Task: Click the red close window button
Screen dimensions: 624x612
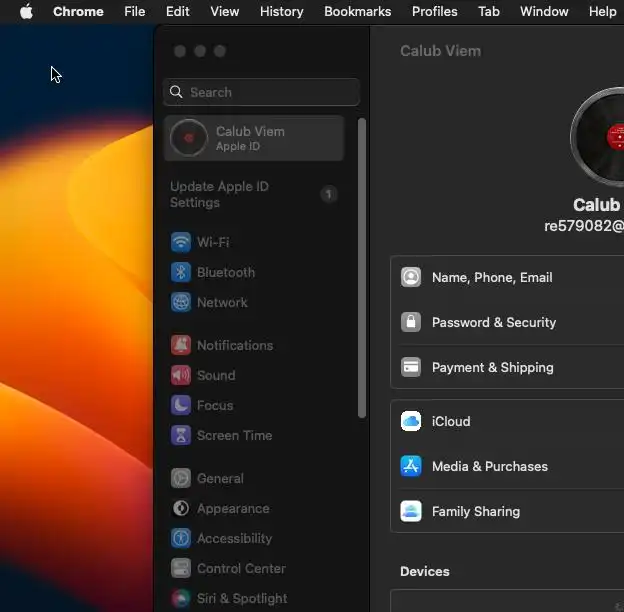Action: pos(180,51)
